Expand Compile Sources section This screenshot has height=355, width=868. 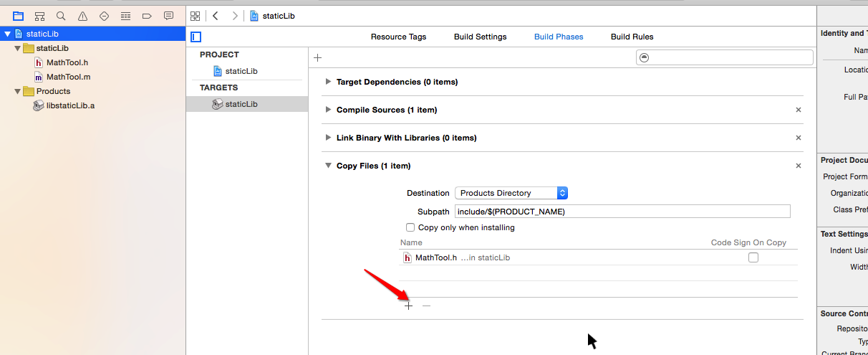coord(328,110)
